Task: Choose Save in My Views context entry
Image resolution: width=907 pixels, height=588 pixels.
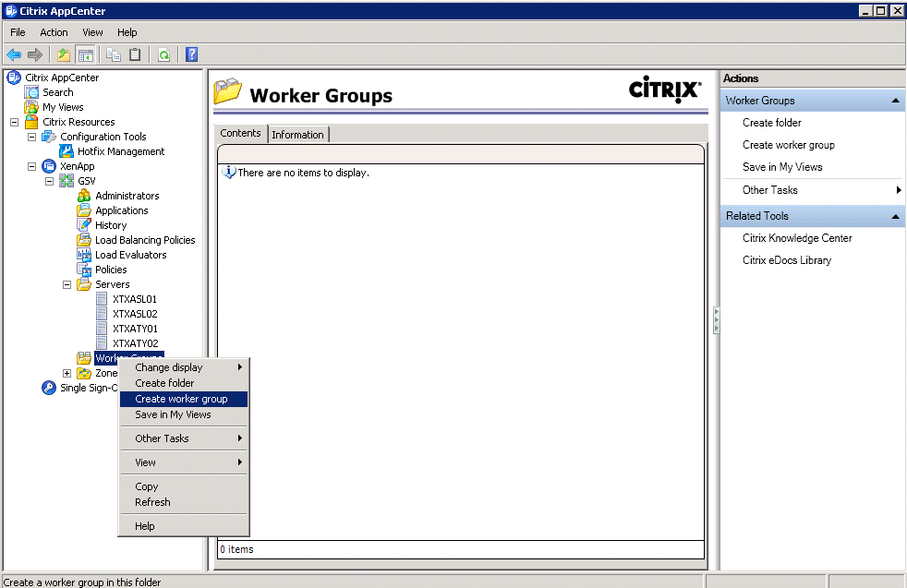Action: click(x=184, y=414)
